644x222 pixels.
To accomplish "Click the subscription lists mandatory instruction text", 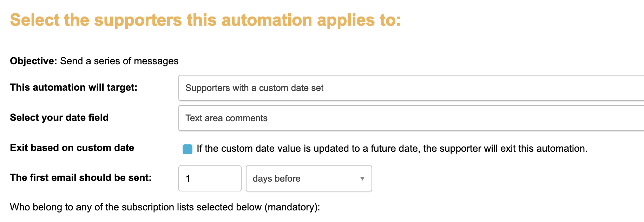I will pos(165,207).
